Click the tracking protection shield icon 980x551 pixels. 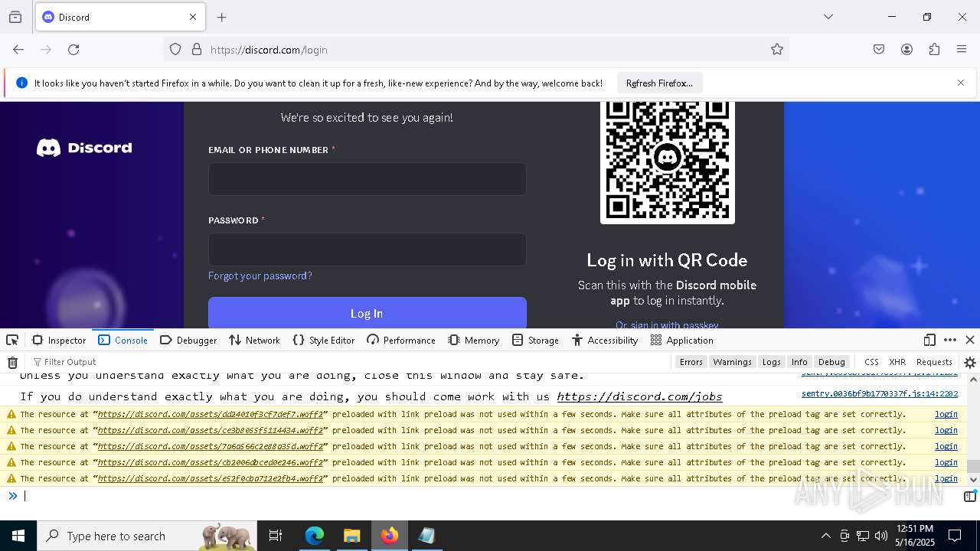[x=175, y=50]
